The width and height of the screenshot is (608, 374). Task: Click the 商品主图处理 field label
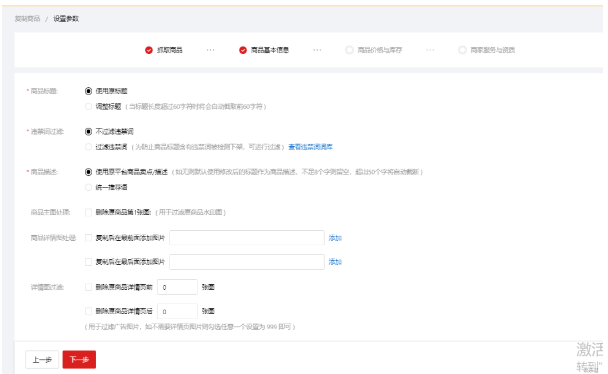click(50, 212)
